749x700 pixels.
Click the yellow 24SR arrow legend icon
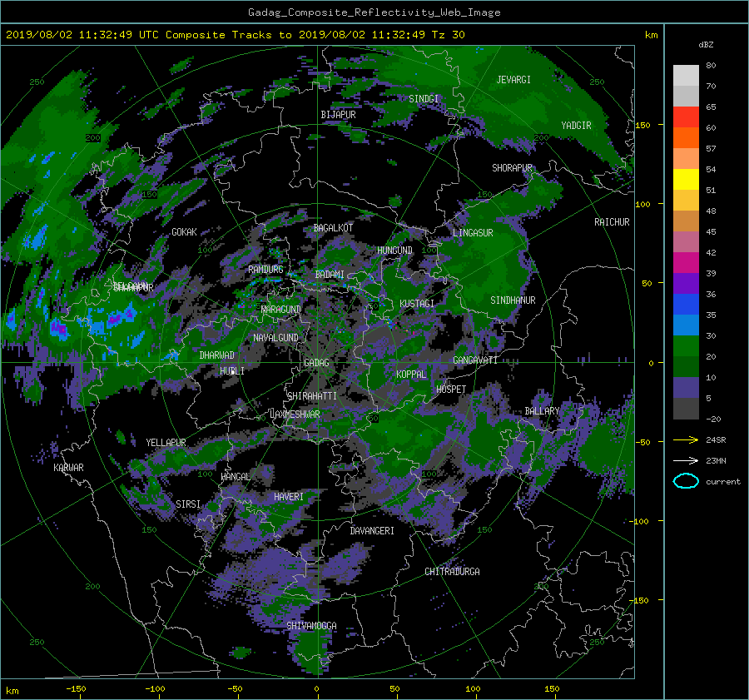point(686,439)
